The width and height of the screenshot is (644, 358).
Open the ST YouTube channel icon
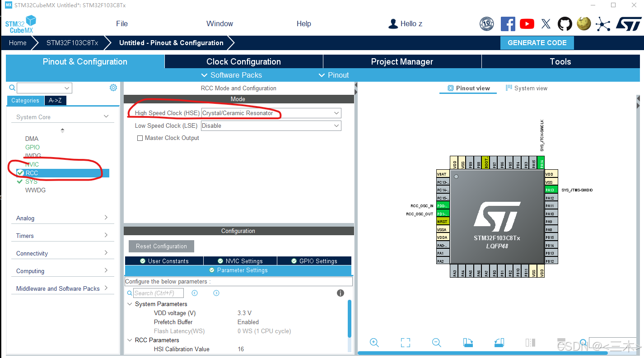click(x=527, y=24)
